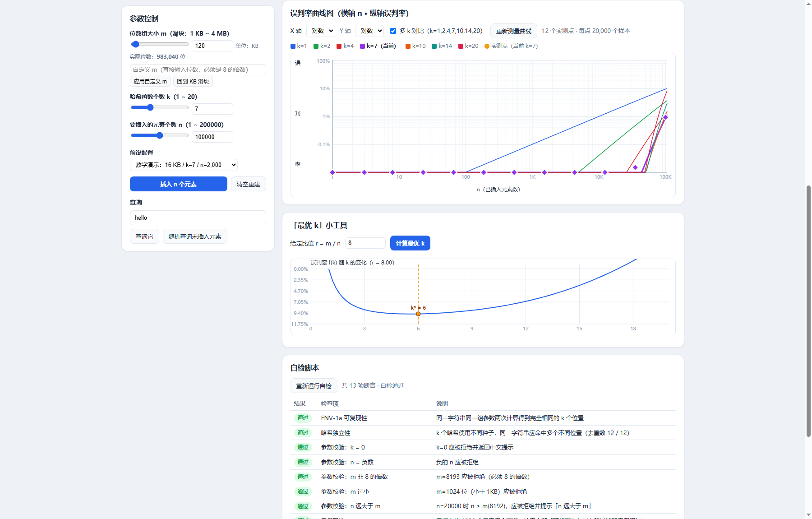Focus the k value input showing 7

[x=212, y=109]
